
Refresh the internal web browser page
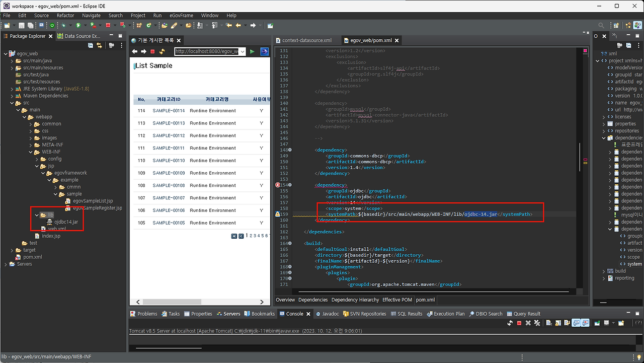(x=162, y=51)
